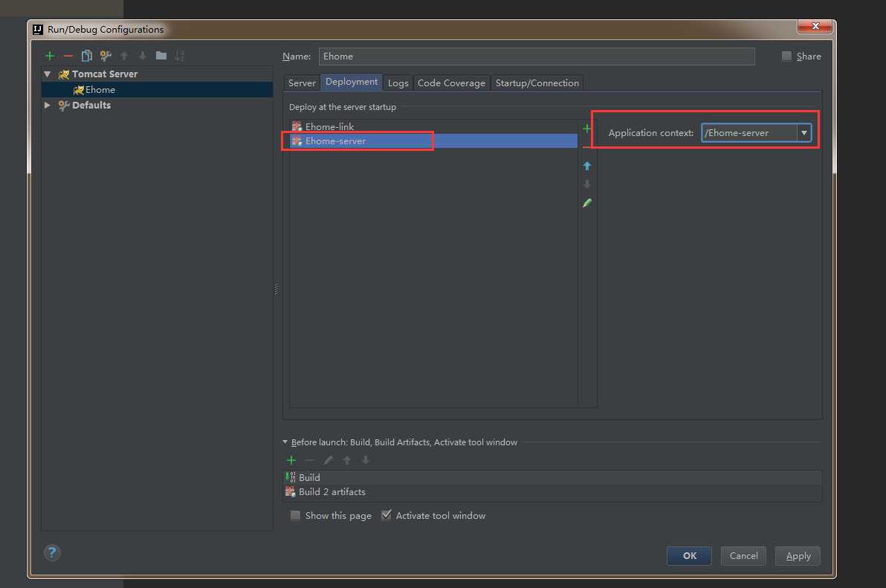Select Build in before launch list

[x=552, y=477]
